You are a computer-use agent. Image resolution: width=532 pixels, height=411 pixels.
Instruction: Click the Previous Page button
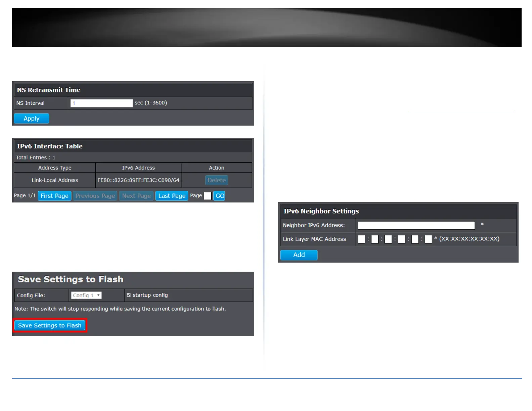click(x=95, y=196)
